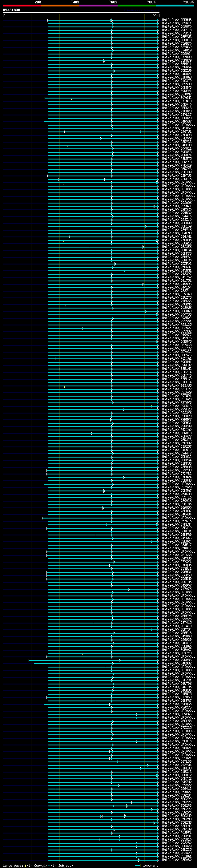Select the UniRef100_A8PJI9 label
Screen dimensions: 197x868
pyautogui.click(x=177, y=528)
